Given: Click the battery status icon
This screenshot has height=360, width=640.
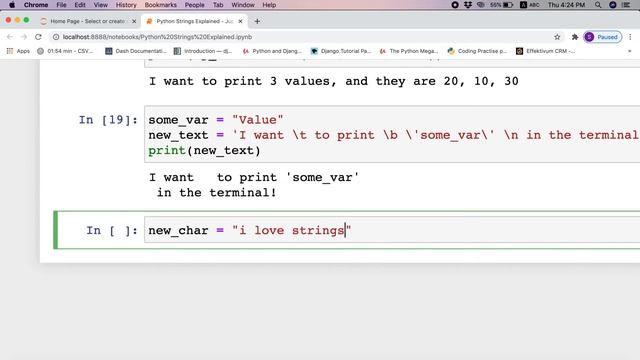Looking at the screenshot, I should tap(502, 5).
